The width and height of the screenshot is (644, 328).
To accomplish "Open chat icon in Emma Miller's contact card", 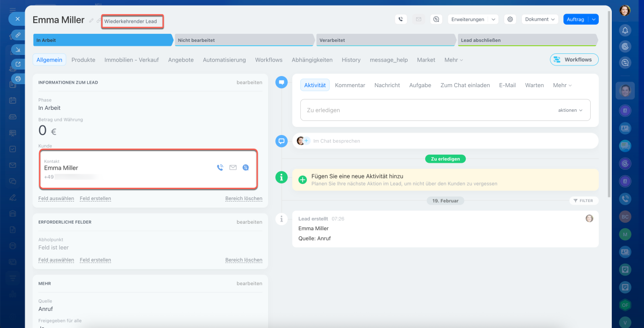I will coord(246,168).
